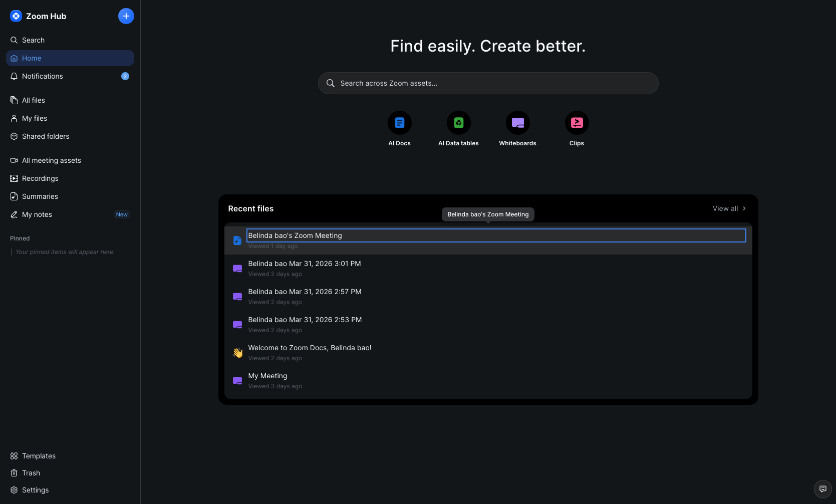Open Templates in the sidebar
836x504 pixels.
coord(70,456)
